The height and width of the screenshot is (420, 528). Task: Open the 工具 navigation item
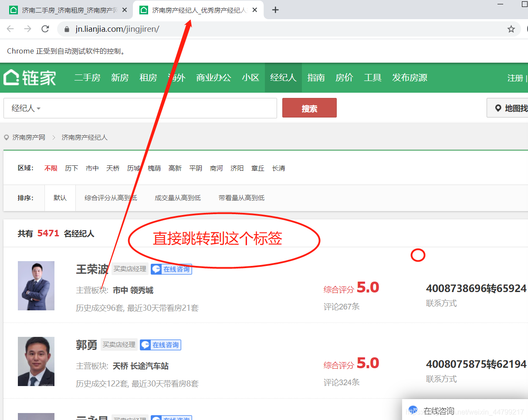(x=372, y=77)
